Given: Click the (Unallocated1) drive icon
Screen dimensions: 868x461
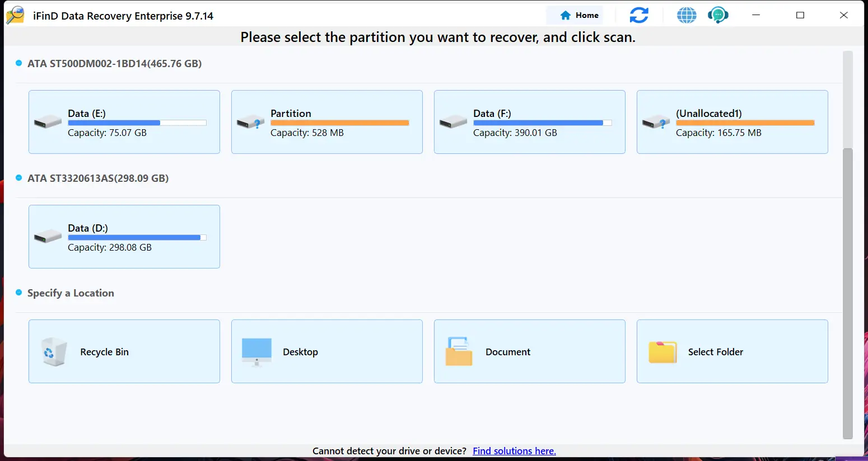Looking at the screenshot, I should click(x=656, y=122).
